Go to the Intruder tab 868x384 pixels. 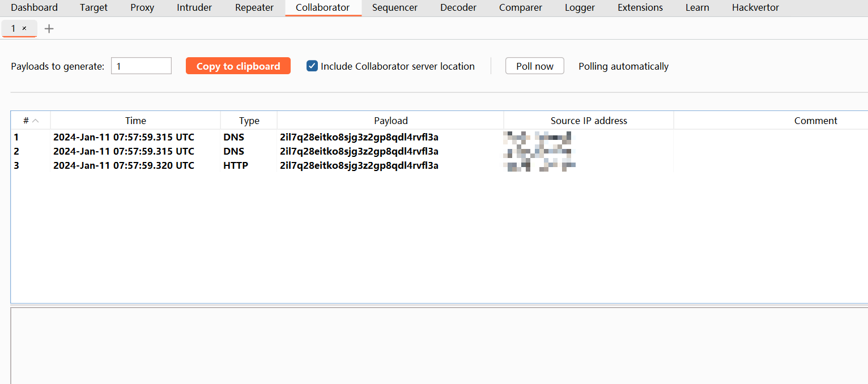click(194, 8)
